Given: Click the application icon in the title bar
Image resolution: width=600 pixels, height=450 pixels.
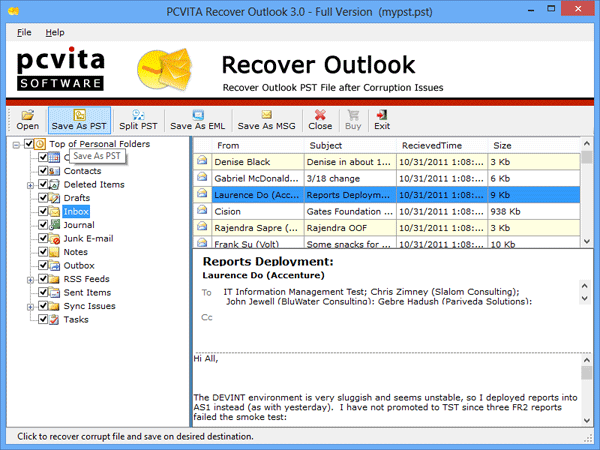Looking at the screenshot, I should 13,11.
